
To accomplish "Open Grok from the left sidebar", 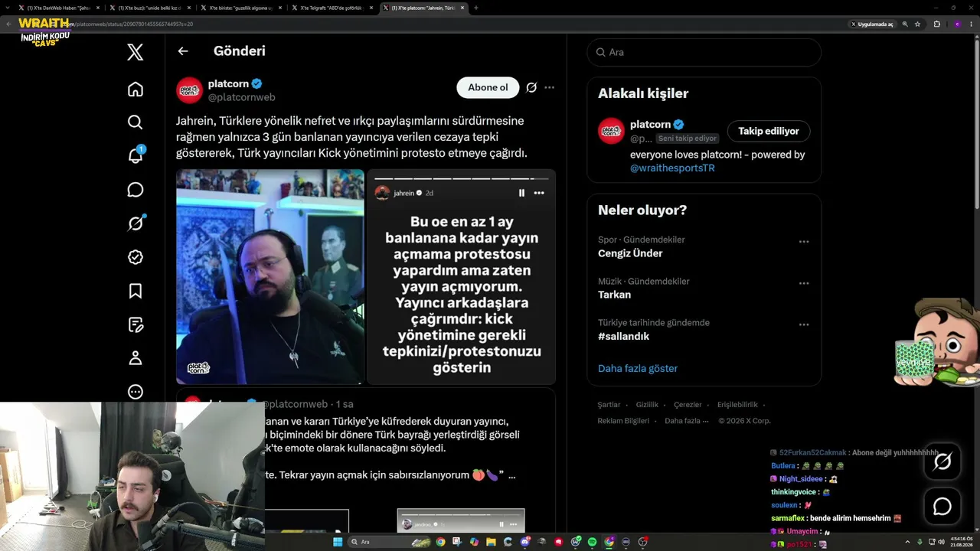I will click(136, 223).
